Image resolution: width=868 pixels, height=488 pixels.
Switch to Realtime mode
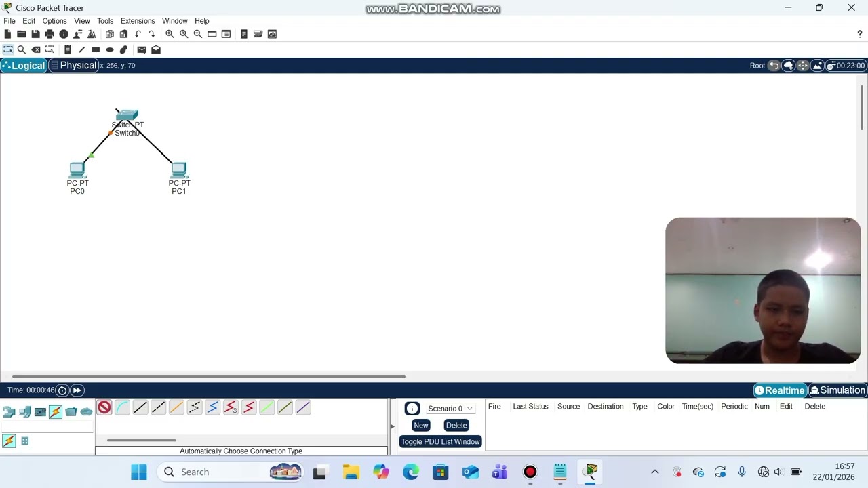pos(780,390)
